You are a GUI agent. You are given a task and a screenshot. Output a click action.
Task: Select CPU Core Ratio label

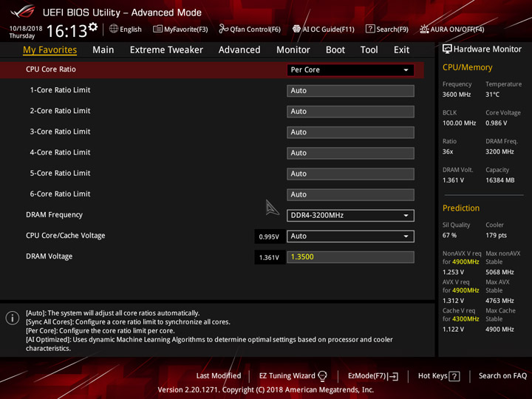click(x=51, y=69)
